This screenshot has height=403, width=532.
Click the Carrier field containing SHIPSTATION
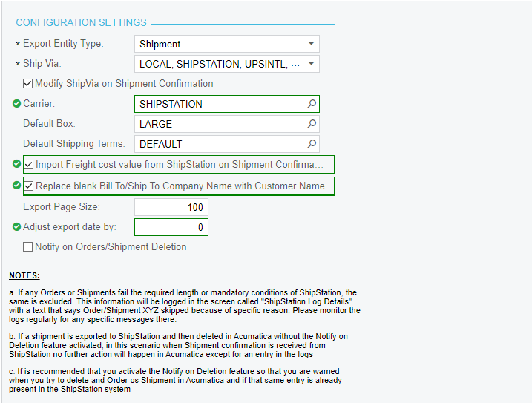click(x=226, y=104)
